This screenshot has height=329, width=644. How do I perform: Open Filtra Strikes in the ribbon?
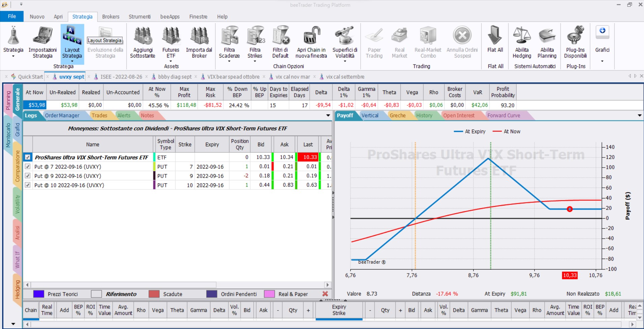pos(255,35)
